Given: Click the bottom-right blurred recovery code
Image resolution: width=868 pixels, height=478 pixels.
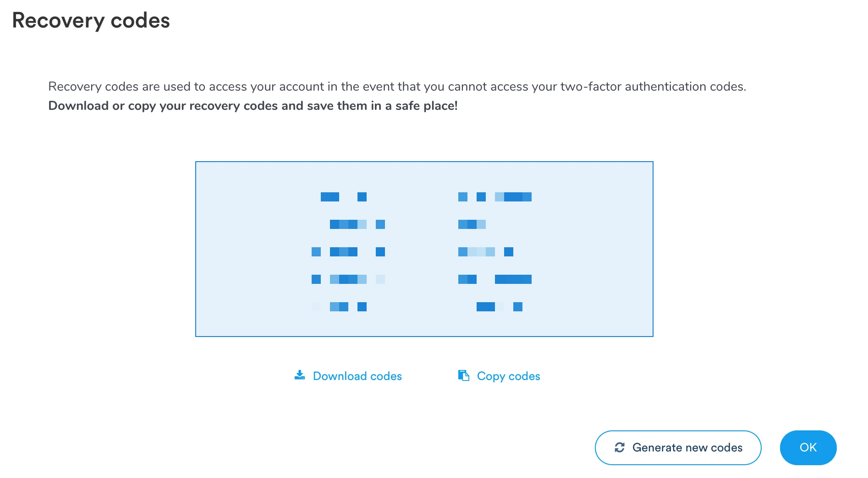Looking at the screenshot, I should (500, 307).
